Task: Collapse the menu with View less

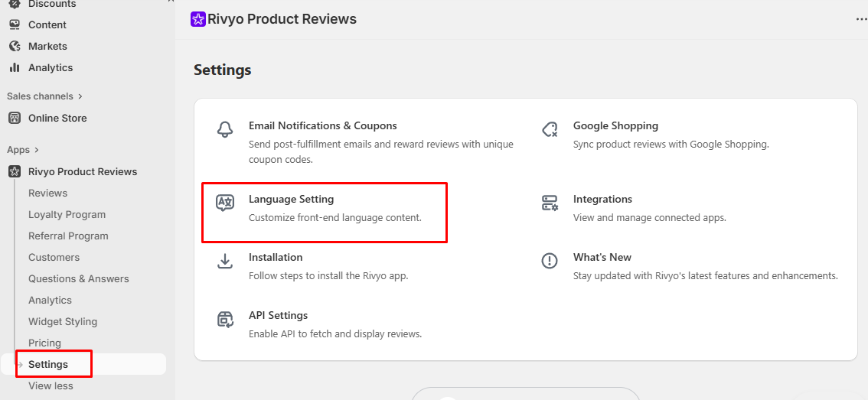Action: click(51, 385)
